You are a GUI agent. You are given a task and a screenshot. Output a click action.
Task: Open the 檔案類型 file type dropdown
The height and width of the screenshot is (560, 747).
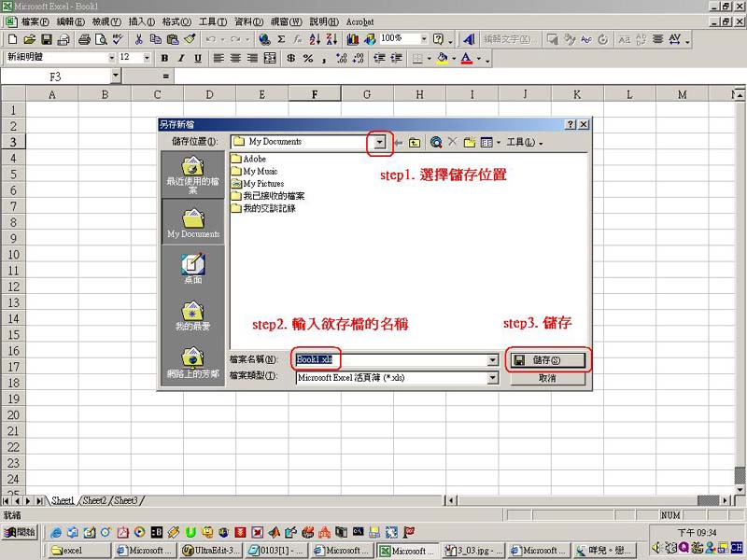coord(492,378)
